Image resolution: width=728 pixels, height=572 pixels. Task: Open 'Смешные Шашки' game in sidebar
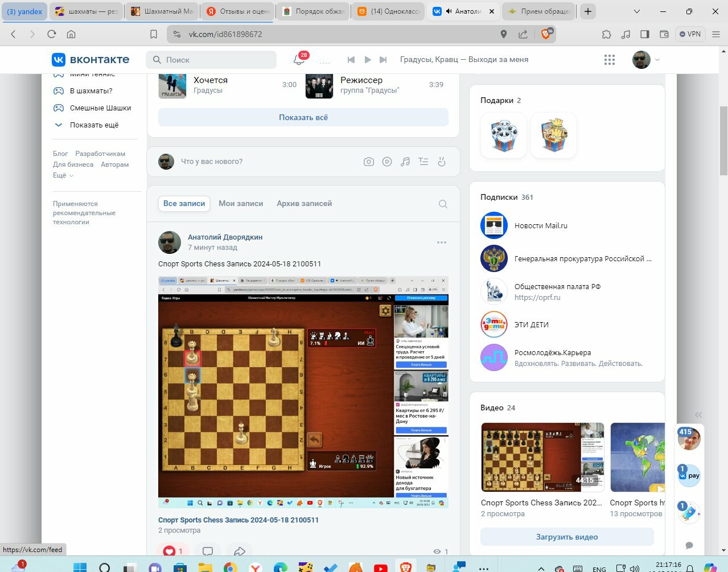click(x=100, y=108)
